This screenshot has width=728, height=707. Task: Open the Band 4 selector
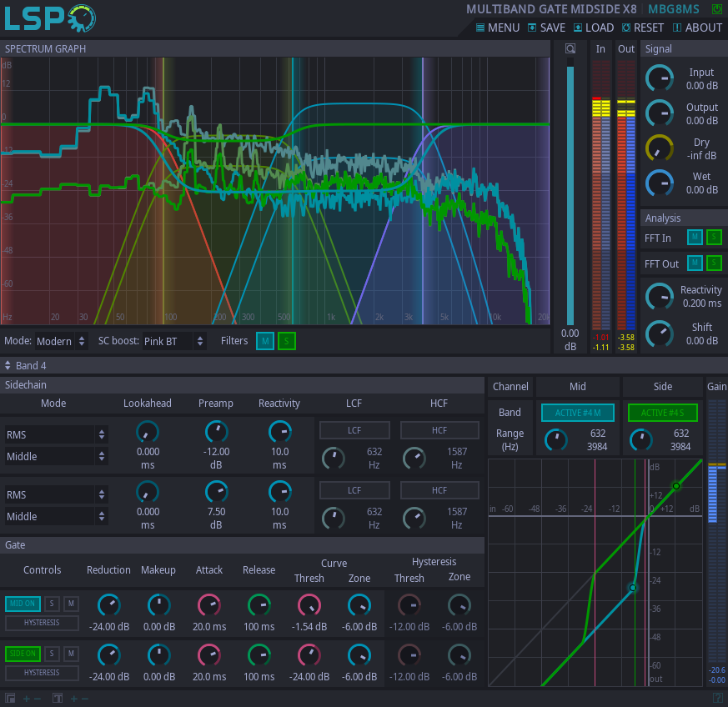click(26, 366)
